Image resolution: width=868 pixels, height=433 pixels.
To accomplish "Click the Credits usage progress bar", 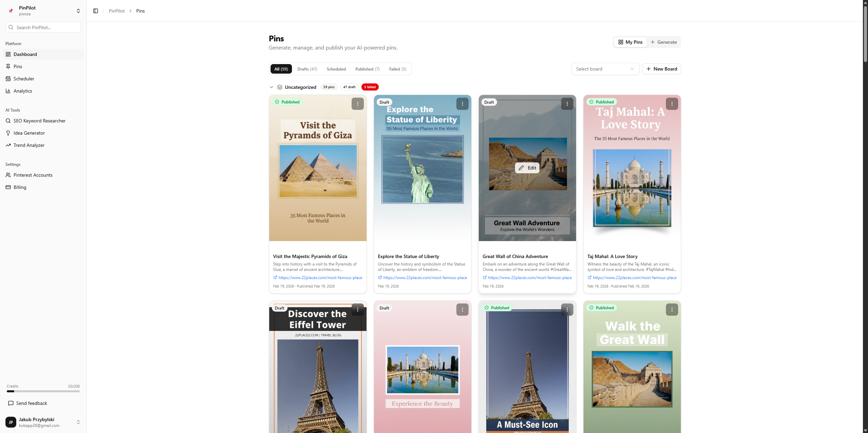I will point(43,391).
